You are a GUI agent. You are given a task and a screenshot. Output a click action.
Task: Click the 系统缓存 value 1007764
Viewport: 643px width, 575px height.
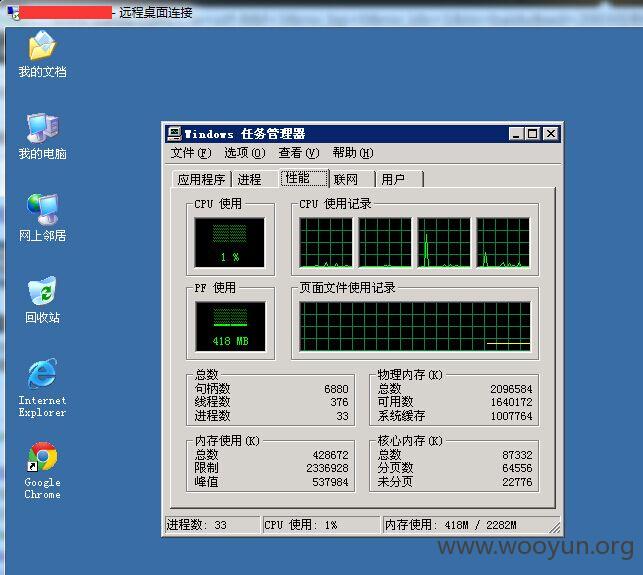511,416
